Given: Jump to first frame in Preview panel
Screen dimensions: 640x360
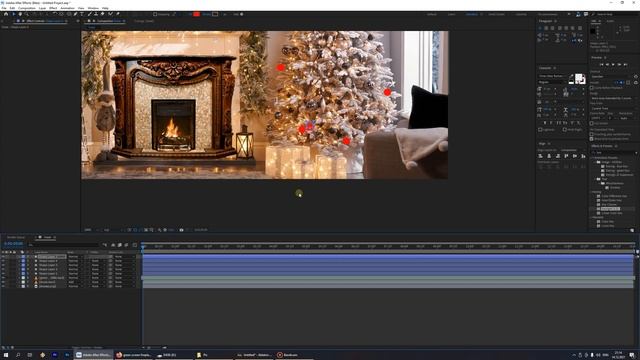Looking at the screenshot, I should tap(602, 64).
